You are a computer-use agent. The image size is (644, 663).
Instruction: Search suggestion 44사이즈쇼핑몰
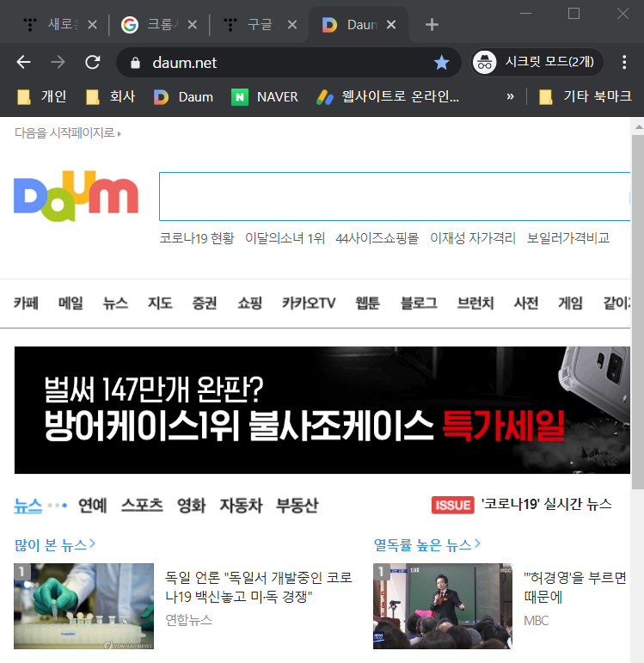377,238
